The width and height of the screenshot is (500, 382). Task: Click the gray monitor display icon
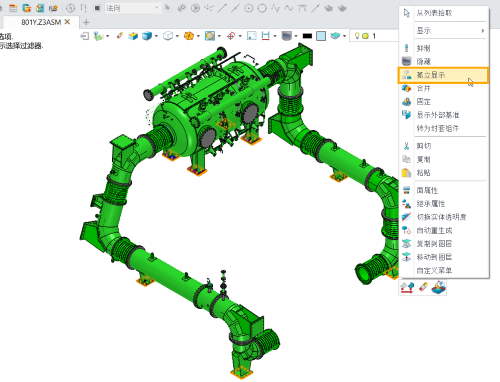tap(287, 36)
